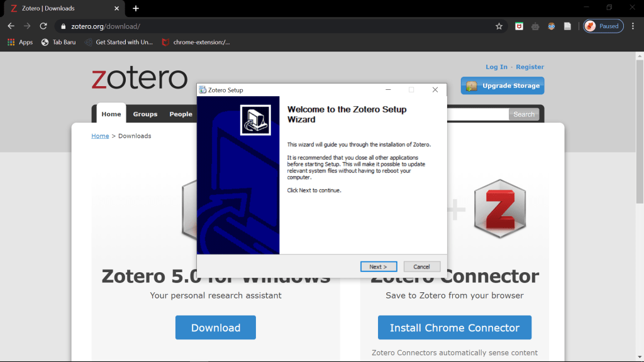Bookmark this page with the star icon

coord(499,26)
